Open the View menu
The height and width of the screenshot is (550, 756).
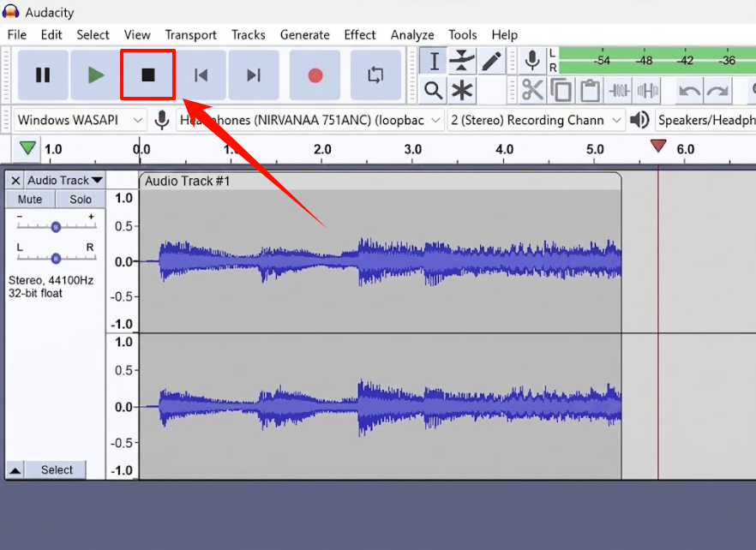pos(137,35)
